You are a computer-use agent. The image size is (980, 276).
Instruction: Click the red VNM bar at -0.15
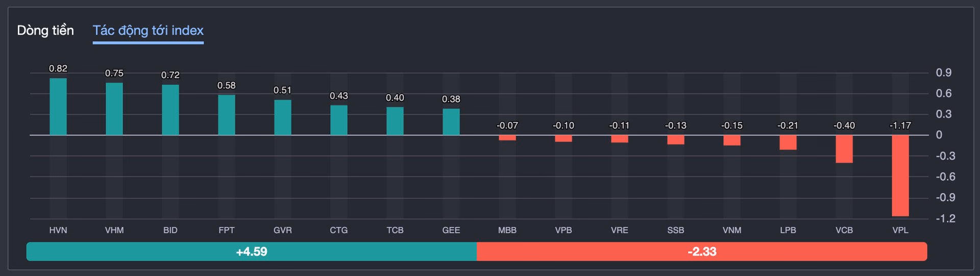732,141
